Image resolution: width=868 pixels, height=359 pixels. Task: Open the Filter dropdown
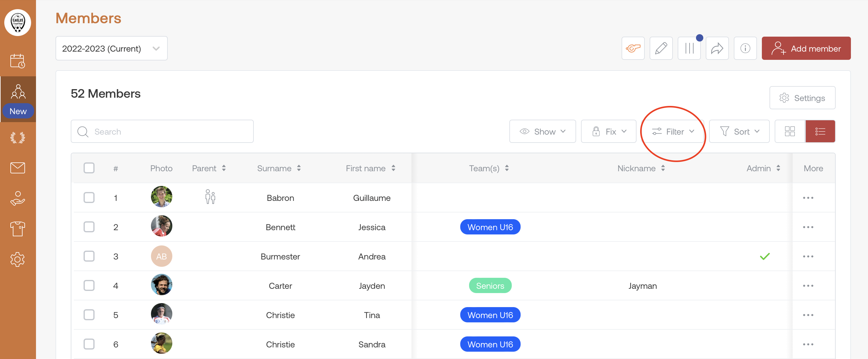pyautogui.click(x=673, y=131)
